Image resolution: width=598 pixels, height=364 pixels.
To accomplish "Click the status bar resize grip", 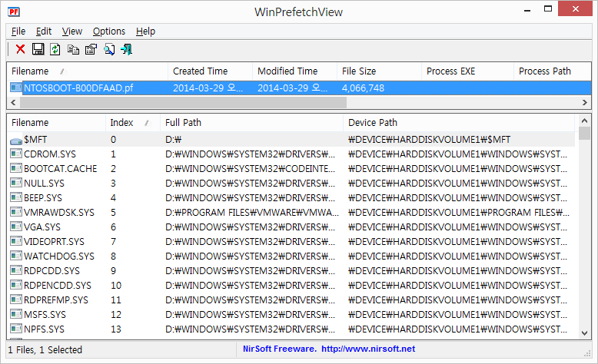I will point(587,353).
